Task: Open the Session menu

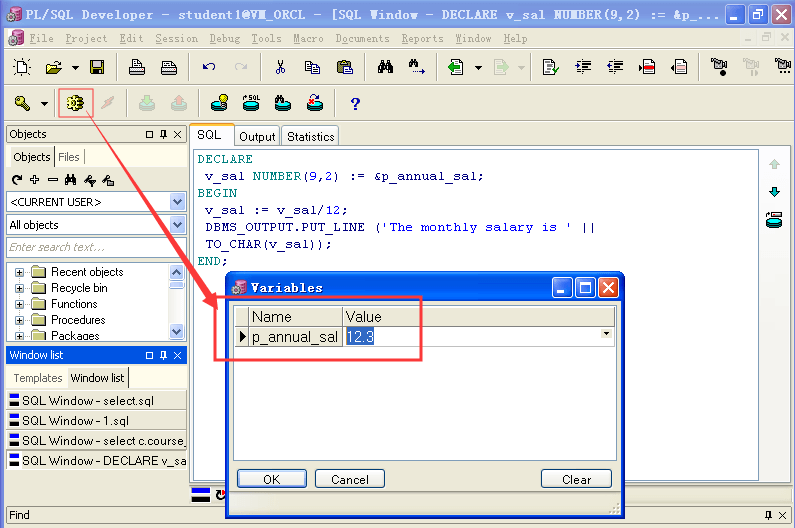Action: pyautogui.click(x=176, y=39)
